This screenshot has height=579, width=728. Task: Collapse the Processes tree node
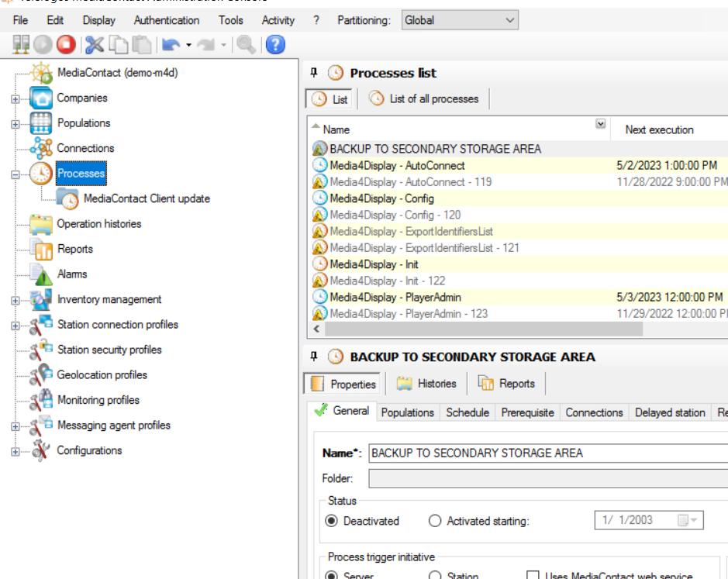[16, 174]
